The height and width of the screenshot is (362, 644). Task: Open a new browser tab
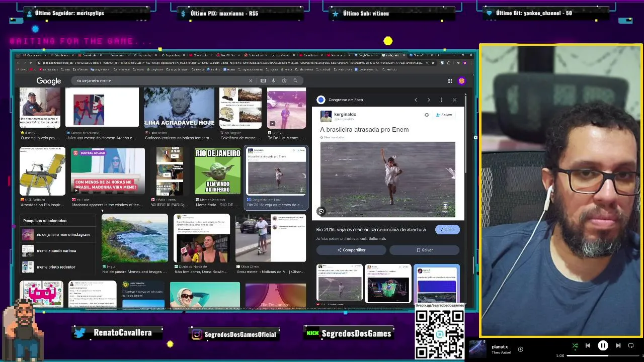[x=438, y=55]
